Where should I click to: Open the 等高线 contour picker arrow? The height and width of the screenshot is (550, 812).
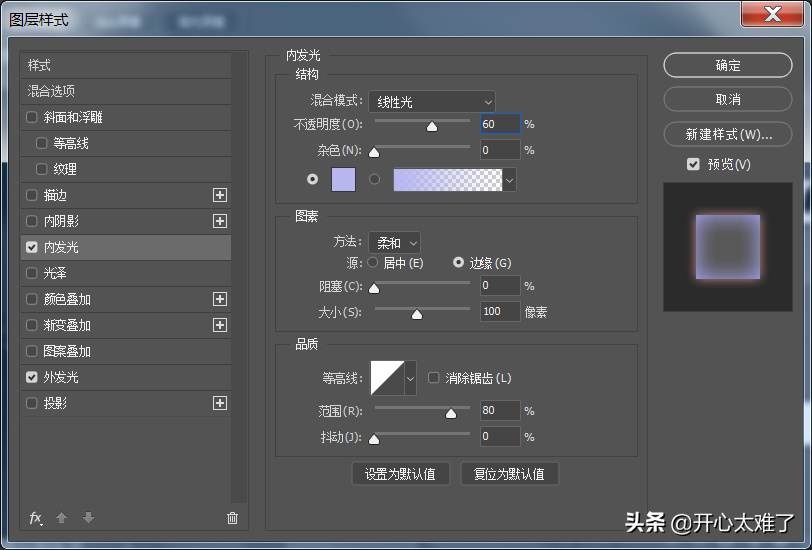[410, 378]
